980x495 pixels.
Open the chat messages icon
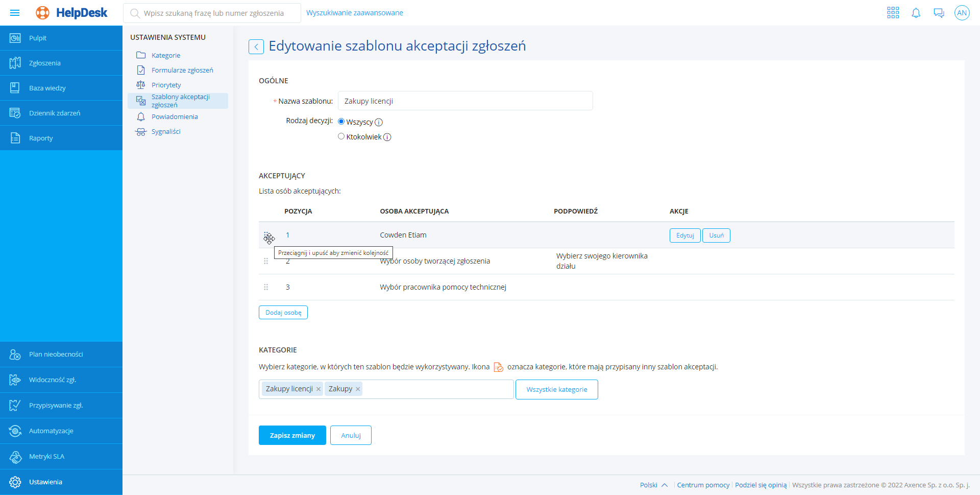point(939,13)
